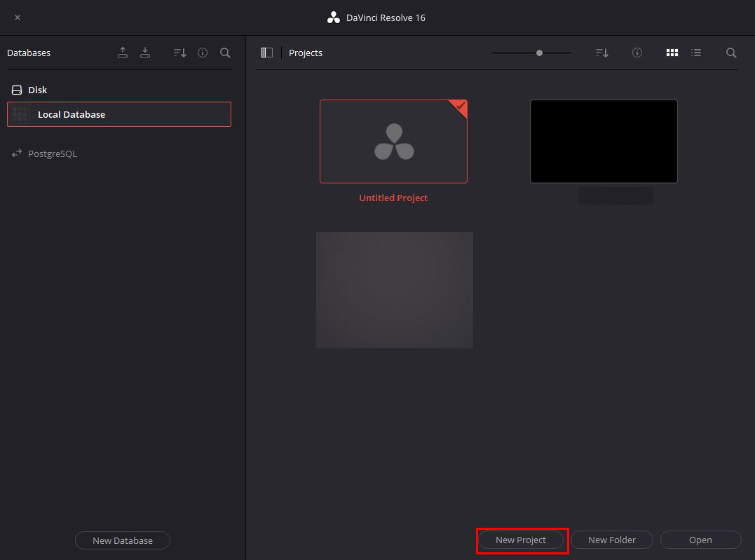Click the Local Database grid handle icon
Image resolution: width=755 pixels, height=560 pixels.
click(x=20, y=114)
